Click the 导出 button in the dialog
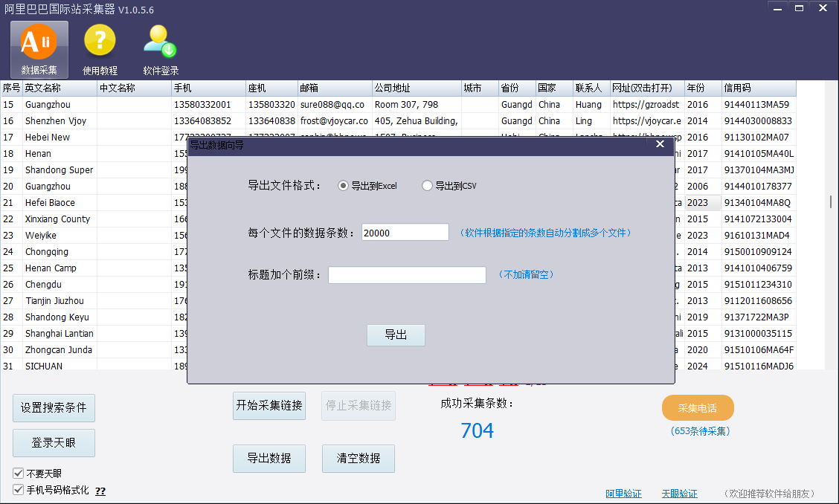 (396, 335)
